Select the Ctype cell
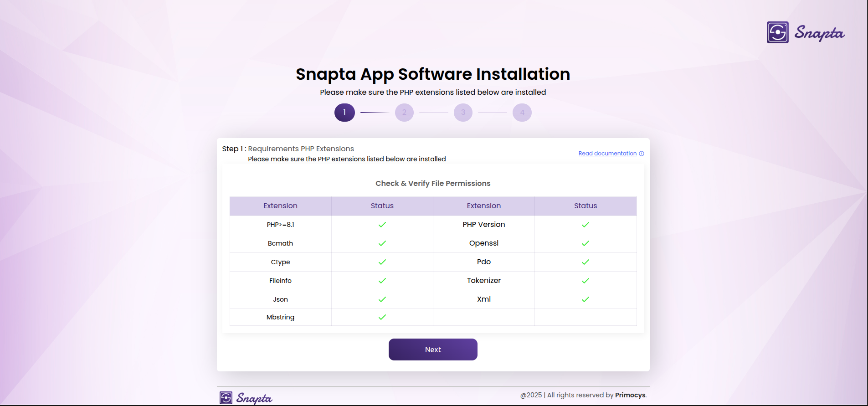The image size is (868, 406). point(280,262)
